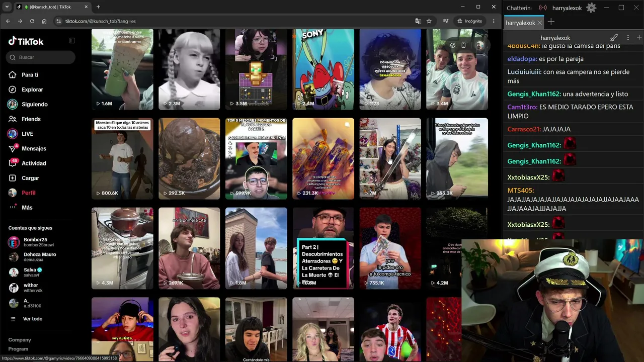Click the phone app icon above videos

pyautogui.click(x=464, y=45)
